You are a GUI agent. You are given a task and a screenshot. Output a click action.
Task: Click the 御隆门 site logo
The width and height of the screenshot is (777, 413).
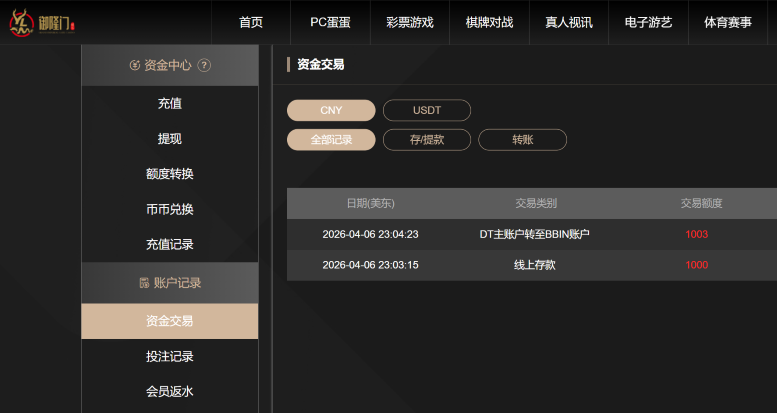(x=42, y=22)
